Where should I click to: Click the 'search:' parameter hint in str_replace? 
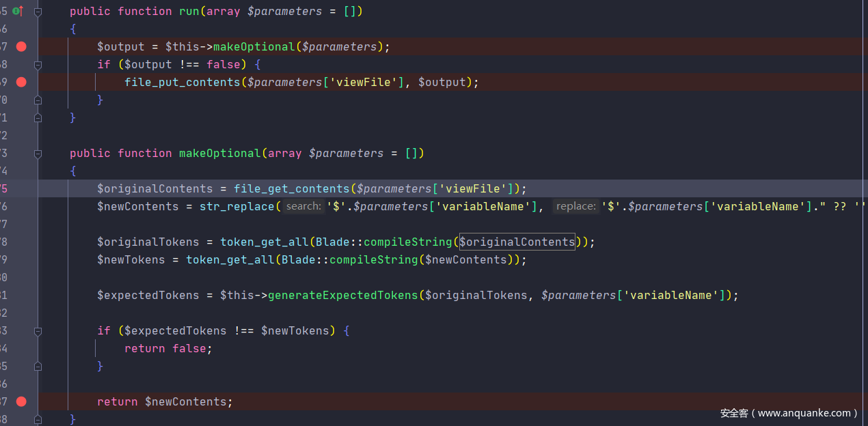pos(303,206)
